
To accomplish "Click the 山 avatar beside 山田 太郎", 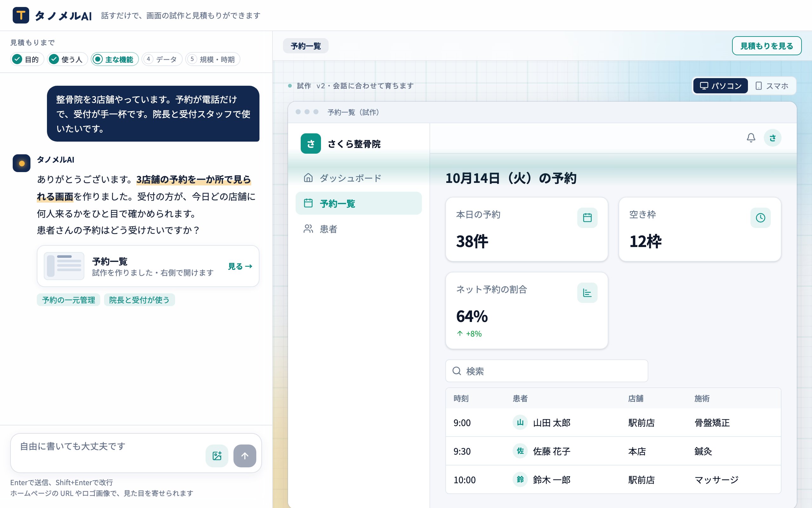I will 520,422.
